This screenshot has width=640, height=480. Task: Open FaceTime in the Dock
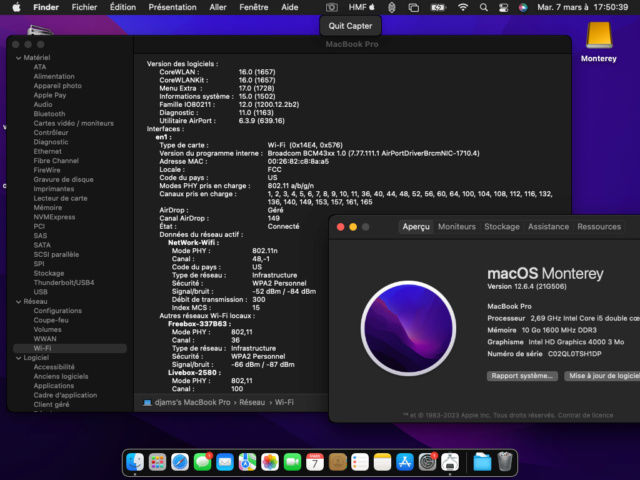pos(292,462)
